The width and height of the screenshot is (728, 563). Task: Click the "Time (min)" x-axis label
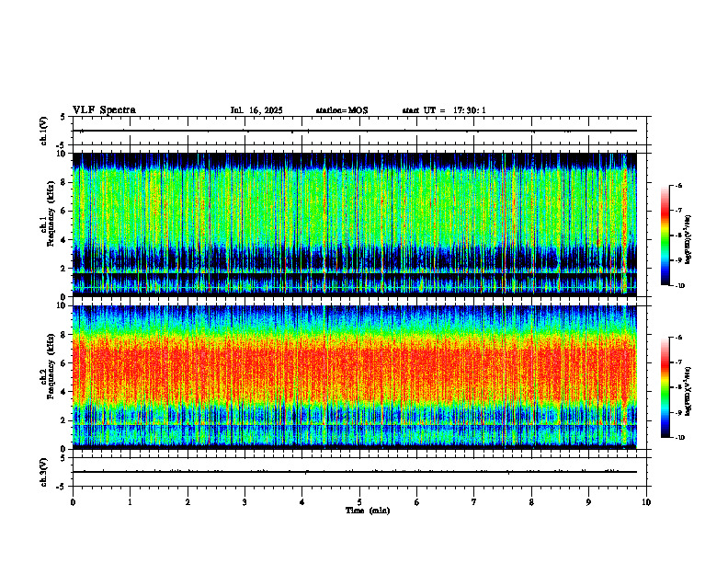pyautogui.click(x=368, y=511)
